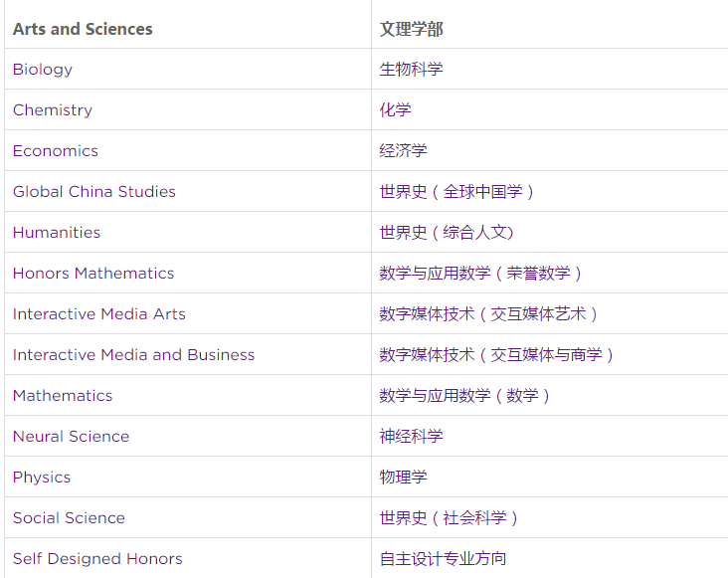Screen dimensions: 728x578
Task: Open Self Designed Honors link
Action: pos(97,559)
